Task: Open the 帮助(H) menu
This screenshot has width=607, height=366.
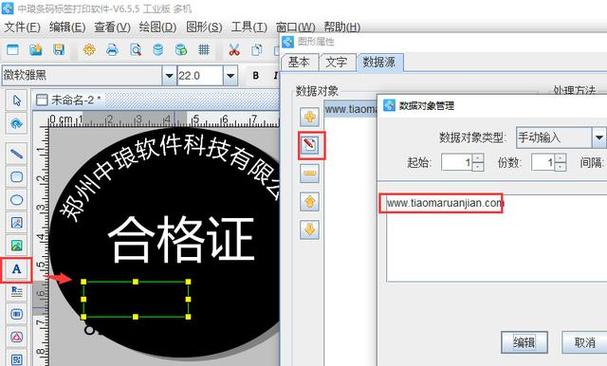Action: (342, 27)
